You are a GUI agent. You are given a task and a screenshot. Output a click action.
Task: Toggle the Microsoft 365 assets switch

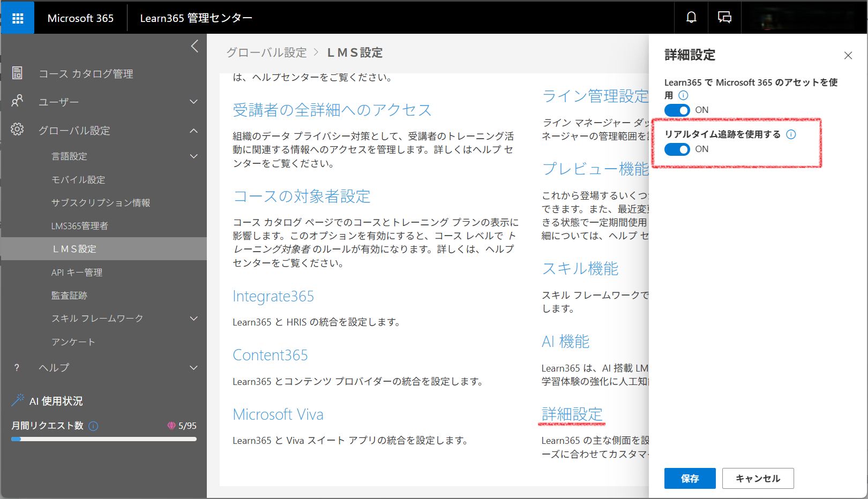(677, 110)
